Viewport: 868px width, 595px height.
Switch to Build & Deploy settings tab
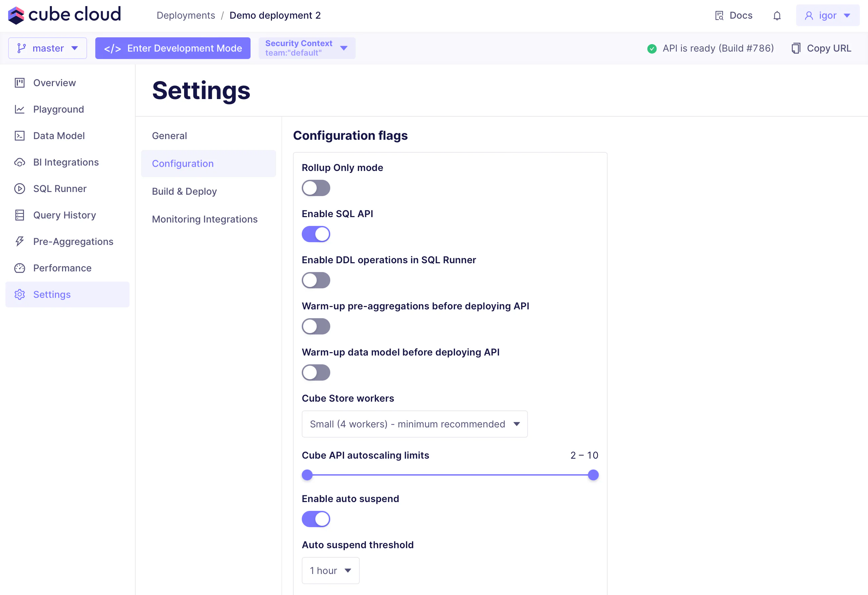coord(184,191)
